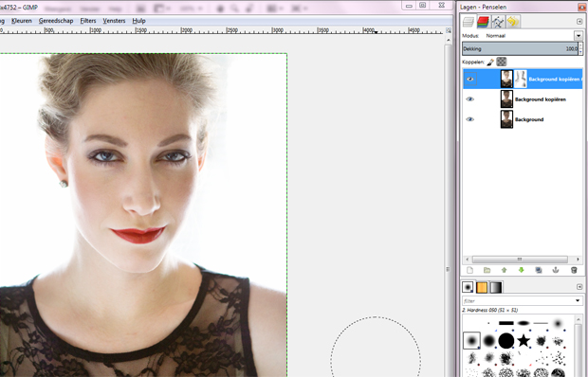Select the thin horizontal line brush
588x377 pixels.
pyautogui.click(x=541, y=323)
